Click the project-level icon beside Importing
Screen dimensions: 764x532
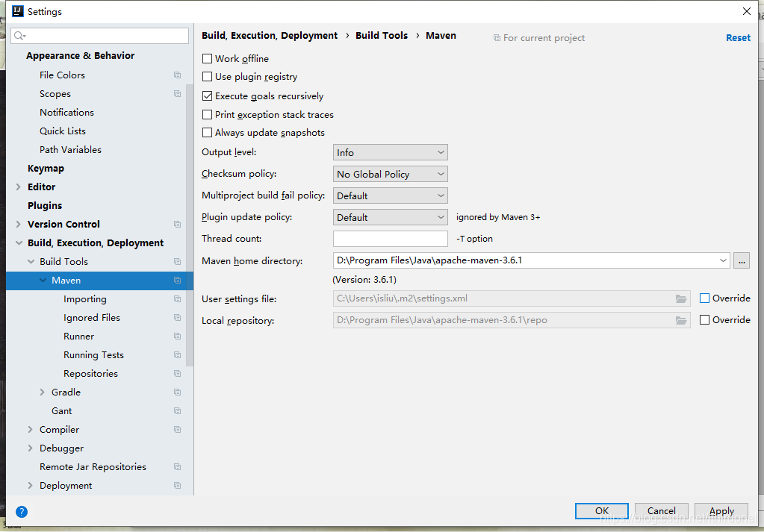pyautogui.click(x=177, y=299)
